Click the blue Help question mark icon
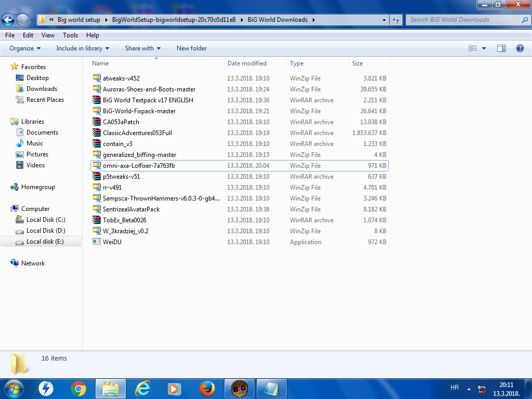Screen dimensions: 532x399 pos(520,48)
